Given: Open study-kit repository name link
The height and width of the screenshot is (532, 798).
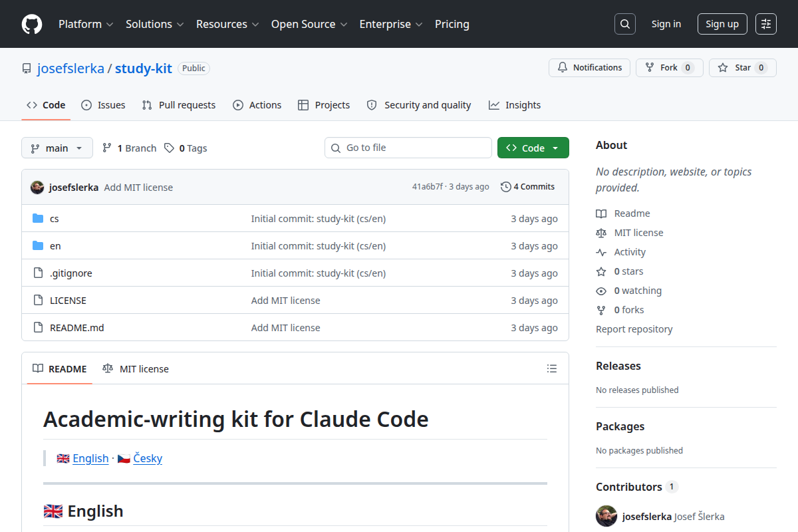Looking at the screenshot, I should click(x=144, y=68).
